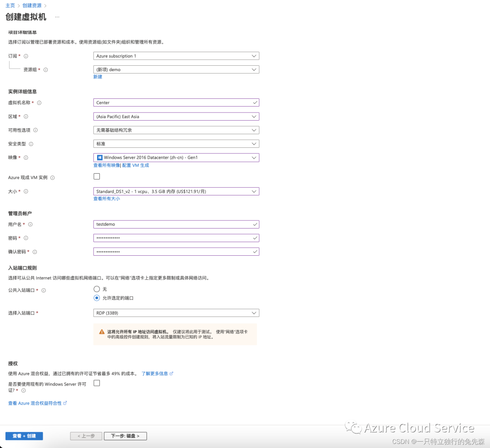Click info icon next to 区域 label
The height and width of the screenshot is (448, 490).
coord(26,117)
